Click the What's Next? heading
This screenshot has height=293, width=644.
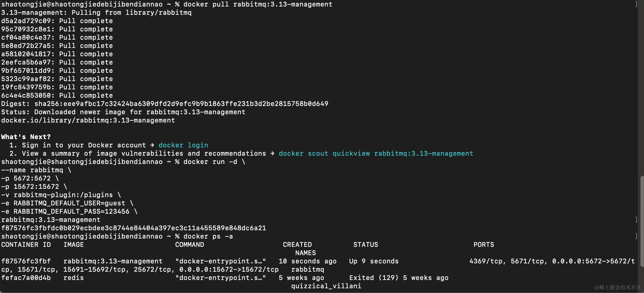[26, 137]
